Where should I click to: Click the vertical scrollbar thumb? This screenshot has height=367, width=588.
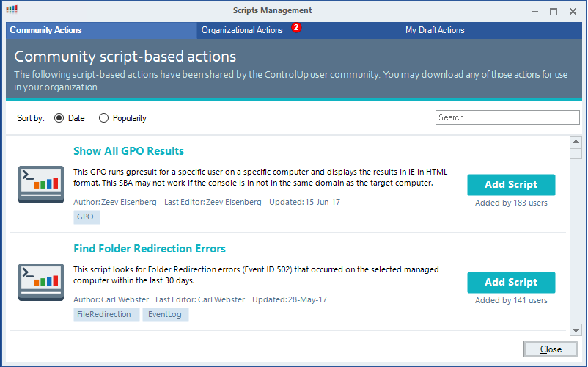pos(576,153)
